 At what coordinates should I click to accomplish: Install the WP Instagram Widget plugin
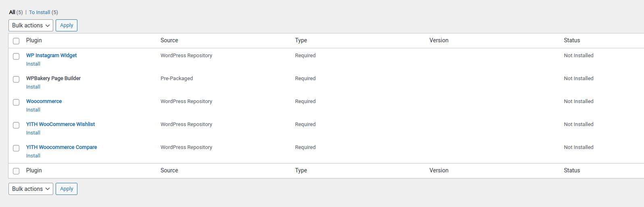click(x=33, y=64)
